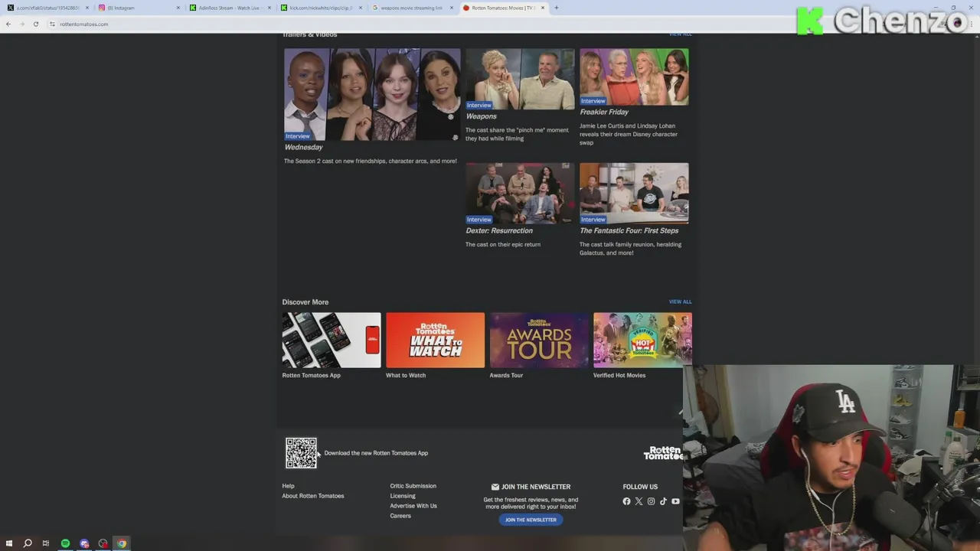This screenshot has width=980, height=551.
Task: Open the Awards Tour card image
Action: (x=539, y=340)
